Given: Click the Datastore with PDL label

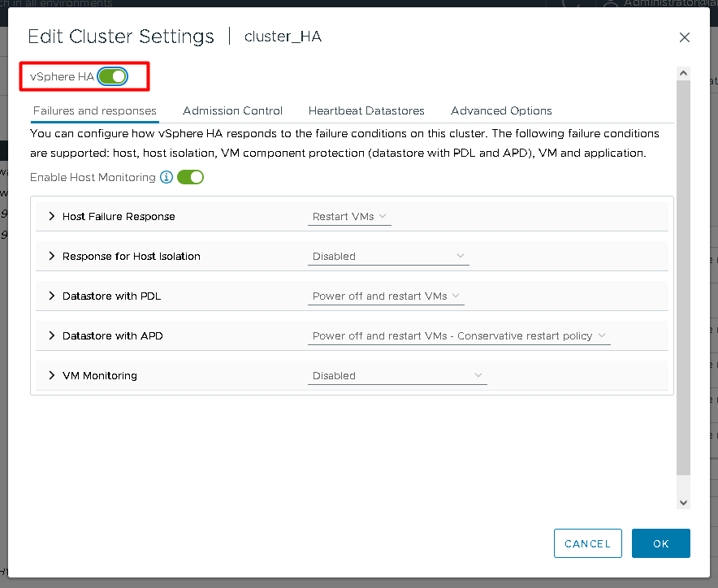Looking at the screenshot, I should (112, 296).
